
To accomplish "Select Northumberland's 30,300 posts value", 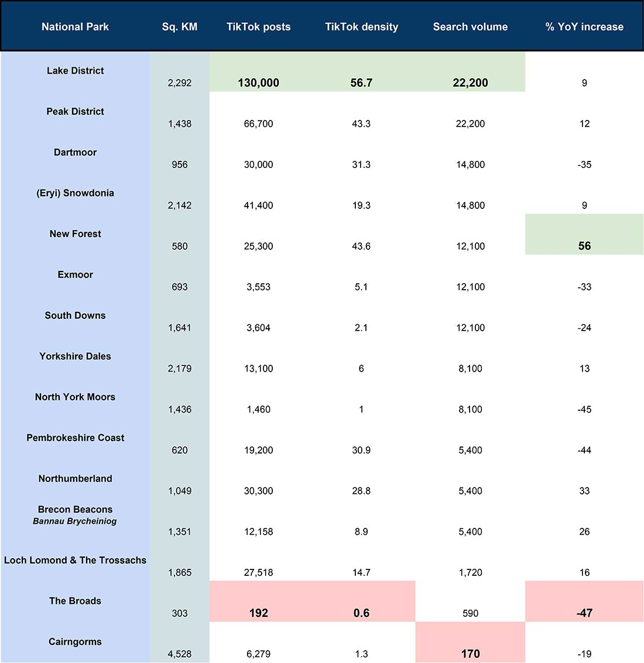I will tap(259, 490).
